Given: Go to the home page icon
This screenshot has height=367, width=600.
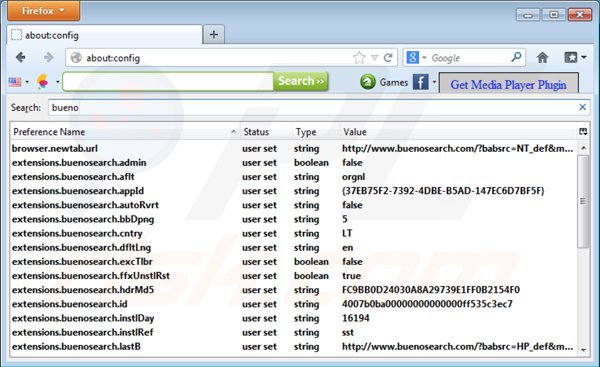Looking at the screenshot, I should click(x=542, y=58).
